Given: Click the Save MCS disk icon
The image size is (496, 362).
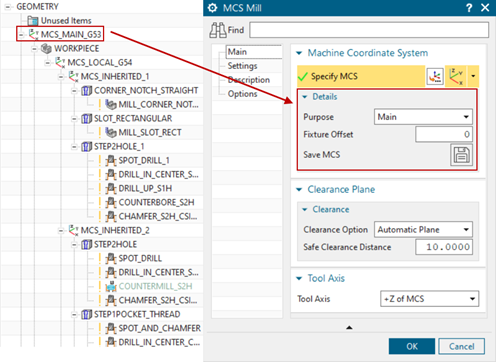Looking at the screenshot, I should pos(461,155).
